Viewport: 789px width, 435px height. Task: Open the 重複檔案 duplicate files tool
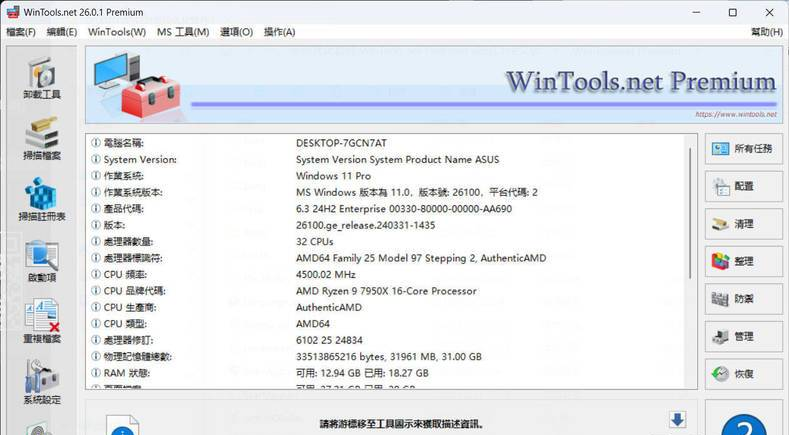(41, 322)
